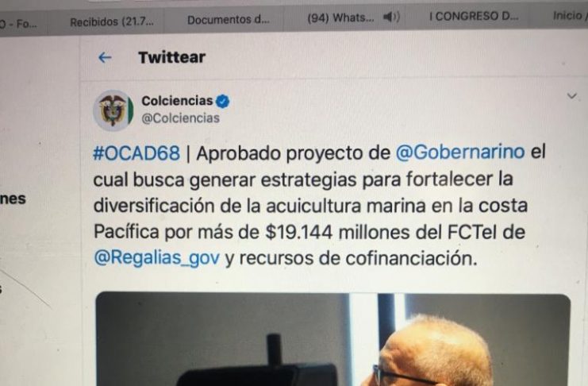Visit the @Gobernarino mention

[x=460, y=152]
